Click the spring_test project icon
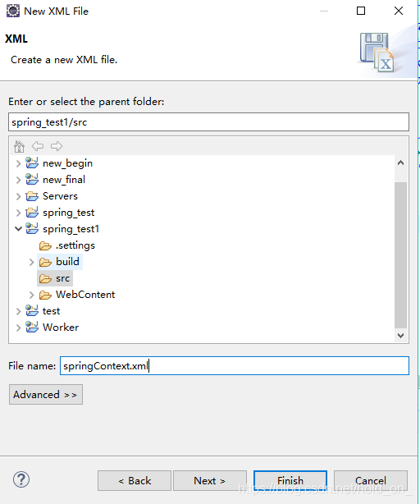The image size is (420, 504). (x=32, y=212)
